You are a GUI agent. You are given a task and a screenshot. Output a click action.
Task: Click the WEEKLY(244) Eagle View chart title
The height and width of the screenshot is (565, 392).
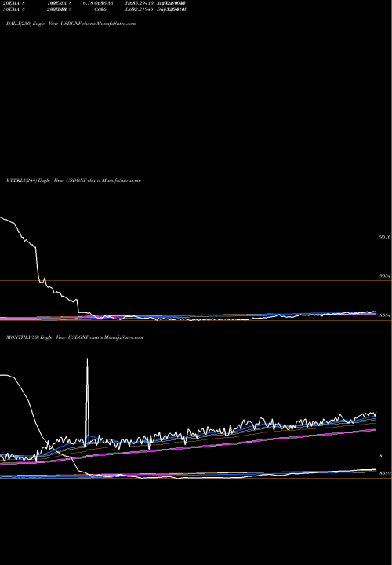(x=74, y=180)
